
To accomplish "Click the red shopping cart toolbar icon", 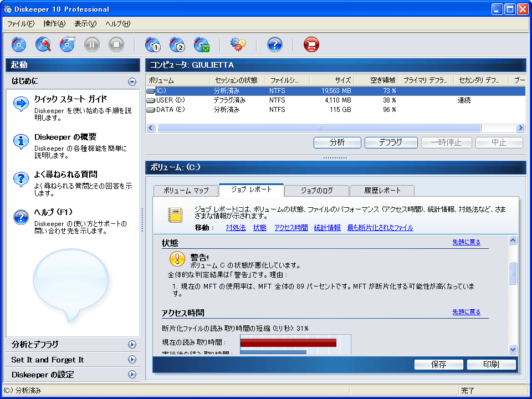I will point(311,44).
